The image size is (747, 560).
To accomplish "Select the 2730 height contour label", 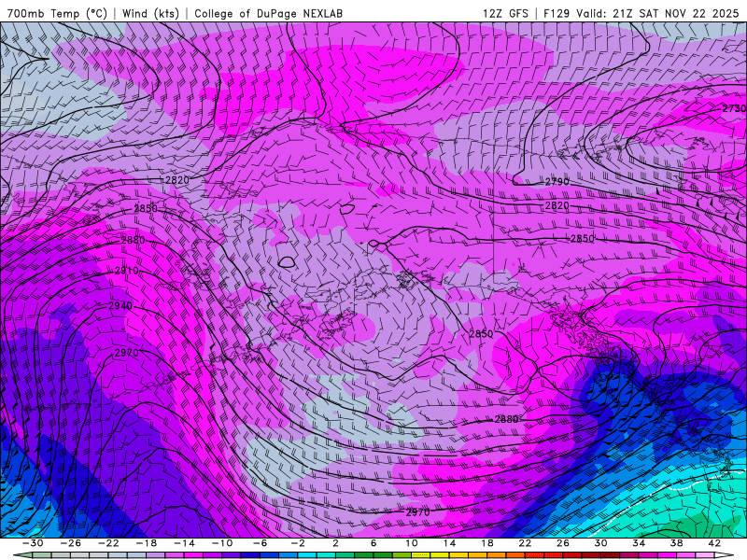I will [x=734, y=108].
